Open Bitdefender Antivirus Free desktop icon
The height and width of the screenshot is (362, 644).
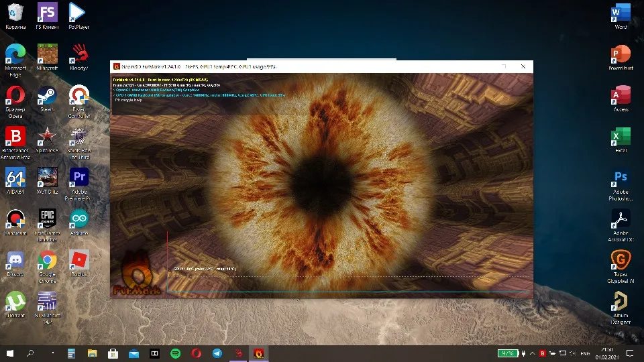coord(15,143)
